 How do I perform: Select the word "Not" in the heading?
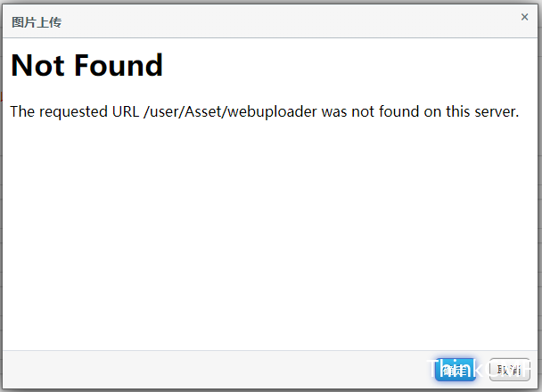37,65
